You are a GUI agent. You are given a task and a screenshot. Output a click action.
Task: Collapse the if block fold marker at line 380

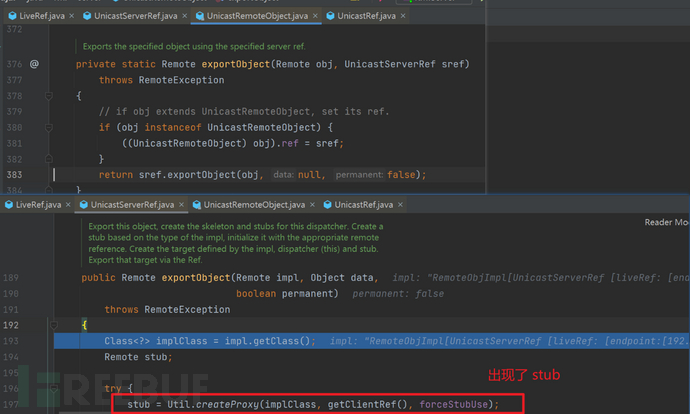[49, 128]
